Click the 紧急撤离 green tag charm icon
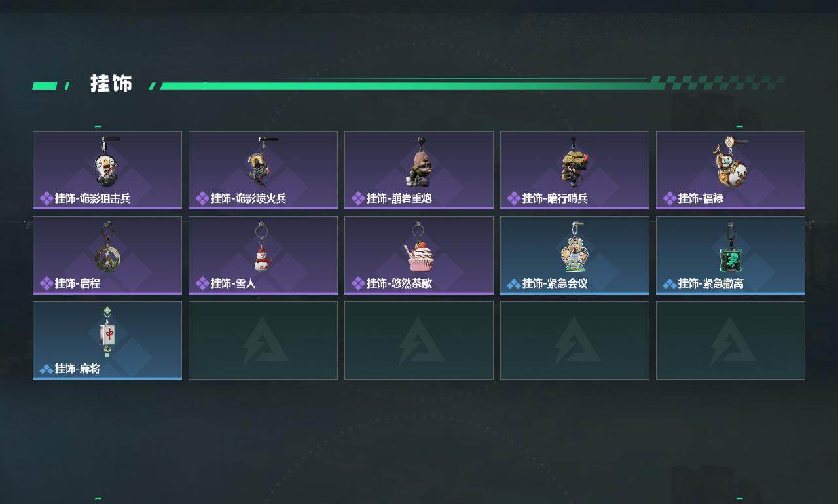The width and height of the screenshot is (838, 504). (x=730, y=247)
